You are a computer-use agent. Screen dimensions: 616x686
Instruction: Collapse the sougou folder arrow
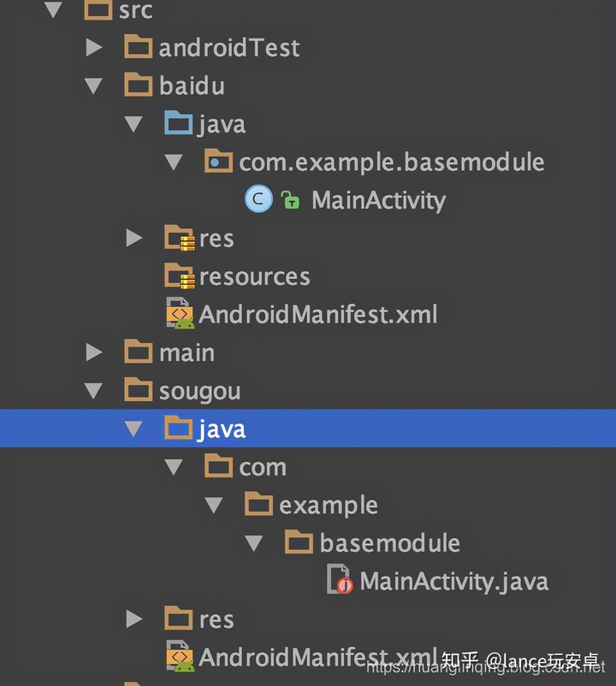tap(93, 391)
